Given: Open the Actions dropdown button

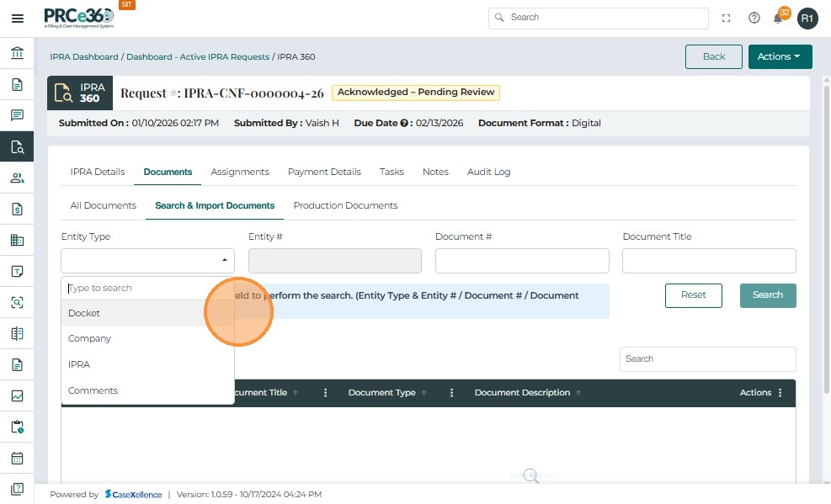Looking at the screenshot, I should click(780, 56).
